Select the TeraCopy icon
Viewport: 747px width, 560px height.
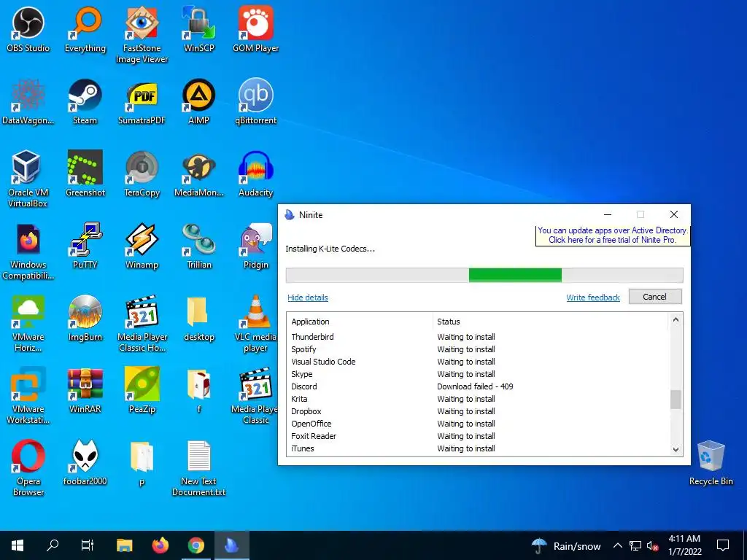(142, 174)
